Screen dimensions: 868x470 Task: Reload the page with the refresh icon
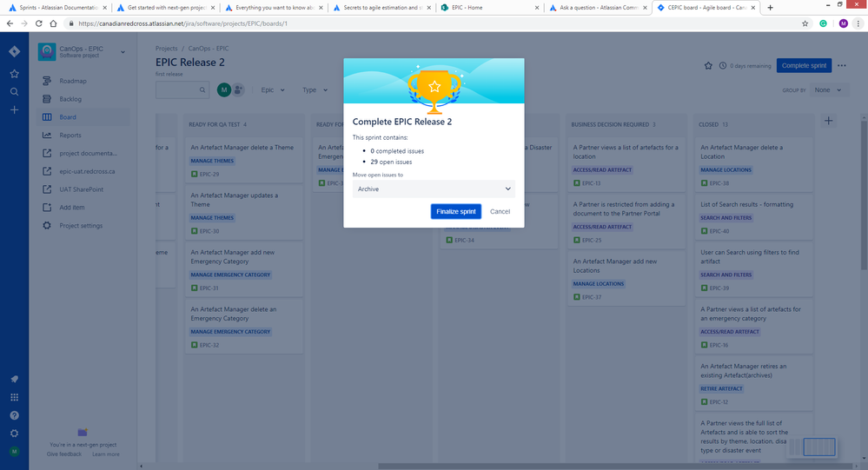(39, 23)
